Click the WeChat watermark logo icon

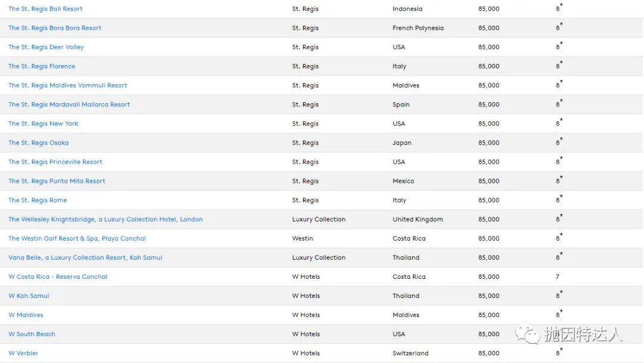(528, 334)
